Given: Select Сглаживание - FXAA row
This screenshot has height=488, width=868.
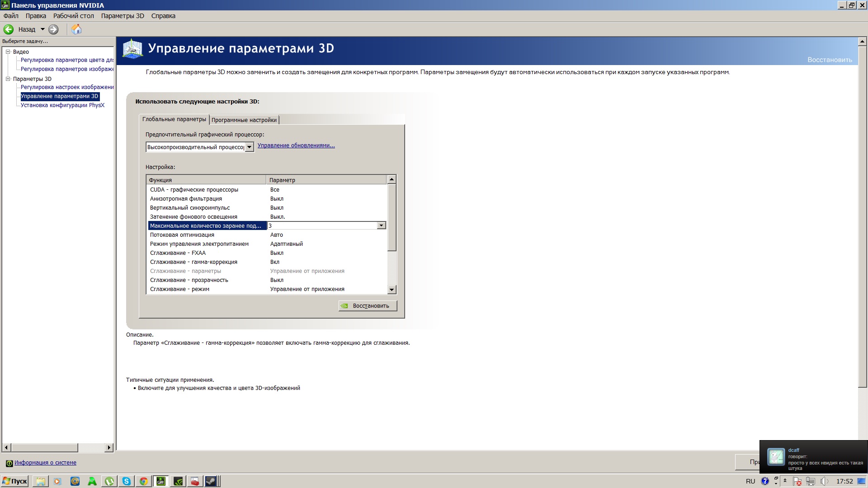Looking at the screenshot, I should pyautogui.click(x=267, y=253).
